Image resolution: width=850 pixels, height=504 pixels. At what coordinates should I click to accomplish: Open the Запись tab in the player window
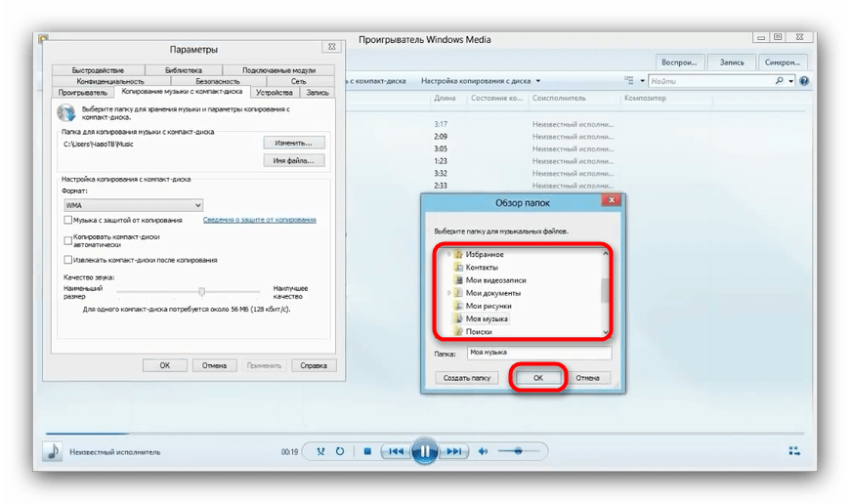point(732,63)
